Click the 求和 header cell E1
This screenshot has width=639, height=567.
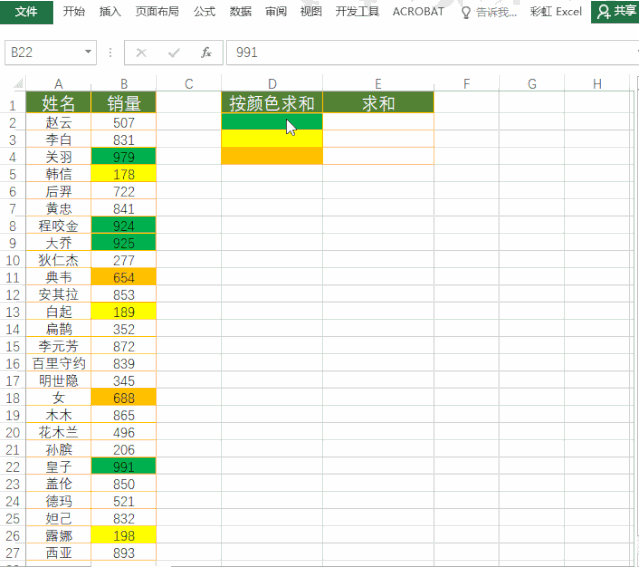[x=378, y=103]
